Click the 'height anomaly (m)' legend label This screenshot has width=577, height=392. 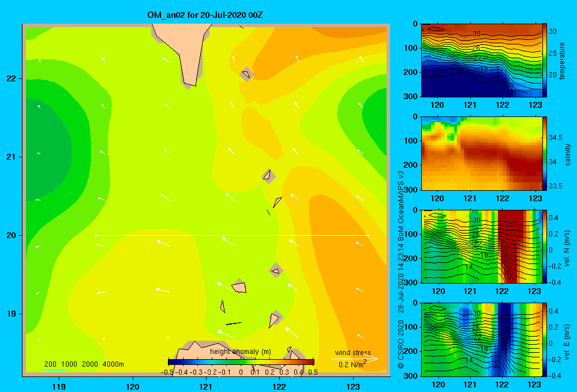tap(240, 352)
